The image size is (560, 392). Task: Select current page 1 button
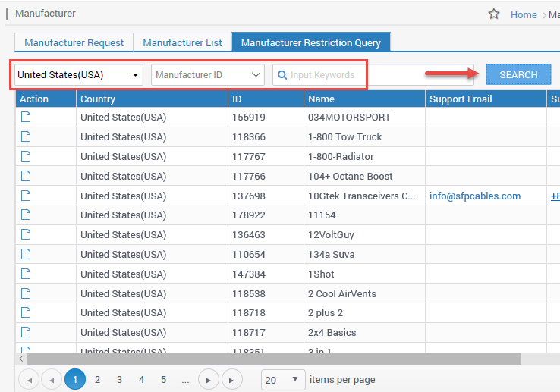pyautogui.click(x=75, y=380)
